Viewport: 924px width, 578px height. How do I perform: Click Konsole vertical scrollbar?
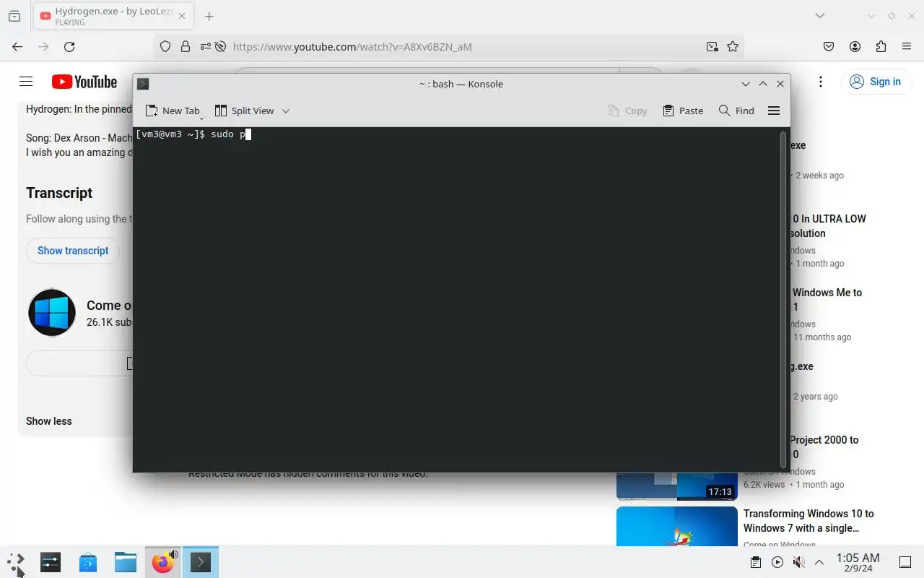coord(783,299)
